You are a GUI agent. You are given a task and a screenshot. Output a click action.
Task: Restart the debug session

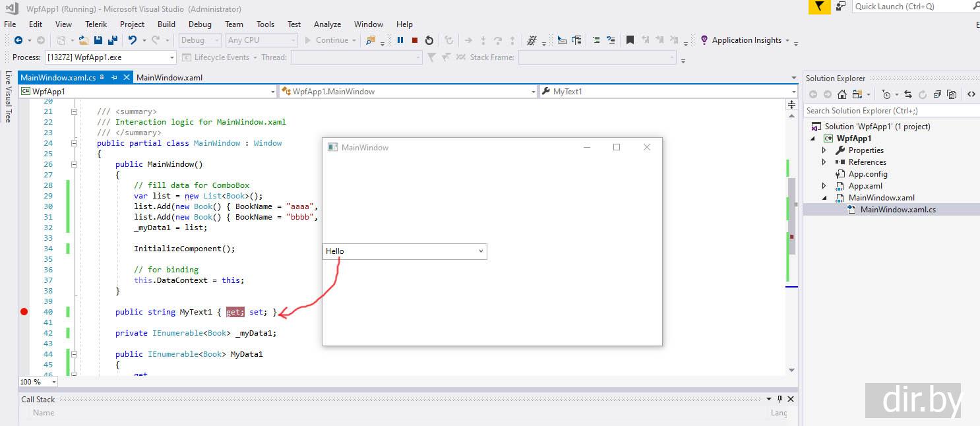coord(429,40)
